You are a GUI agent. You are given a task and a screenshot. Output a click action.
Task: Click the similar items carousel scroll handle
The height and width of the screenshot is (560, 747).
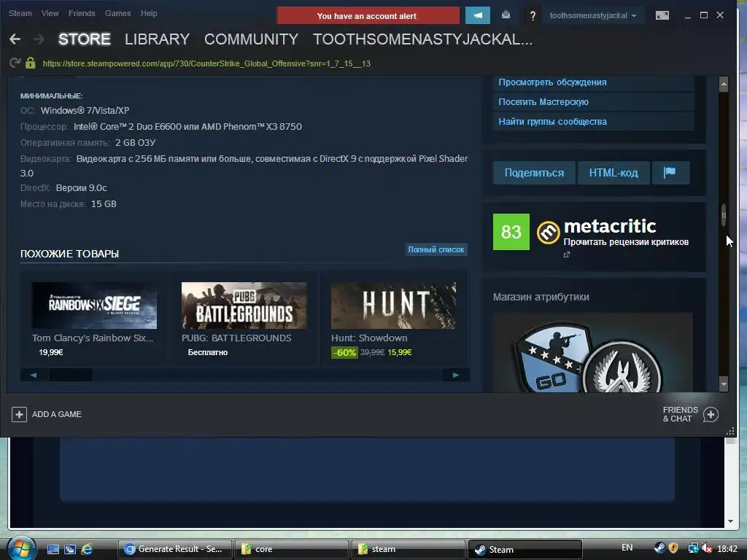pyautogui.click(x=71, y=376)
